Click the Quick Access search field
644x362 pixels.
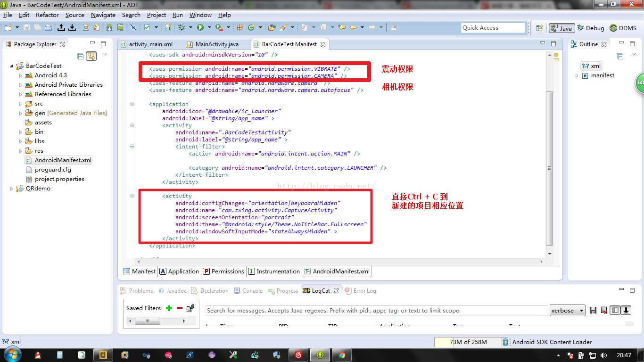[x=493, y=28]
